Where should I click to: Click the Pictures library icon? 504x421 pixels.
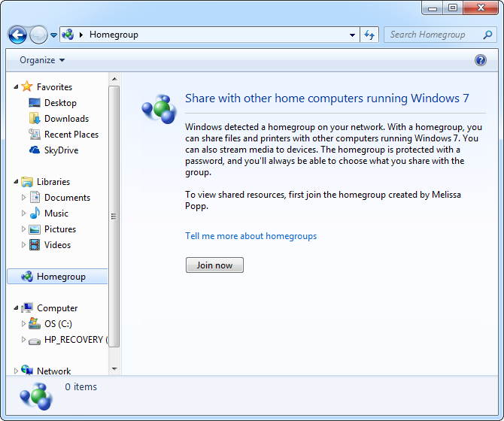35,229
